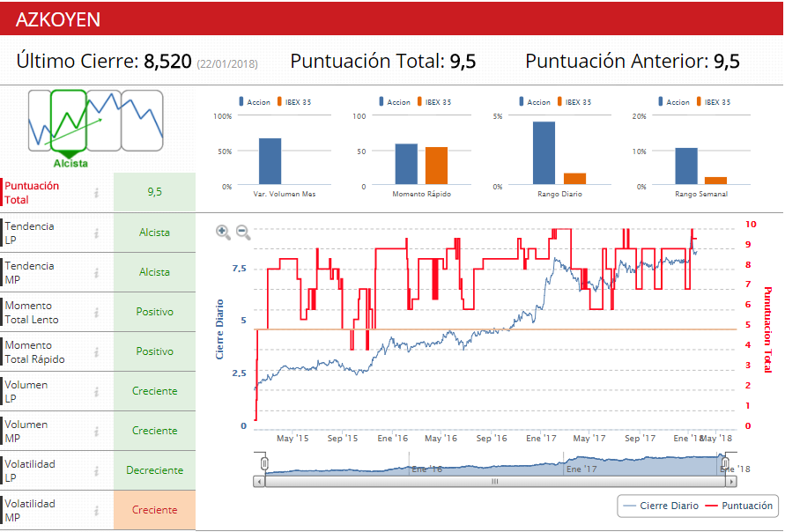Select Volumen LP value Creciente
Viewport: 785px width, 532px height.
(155, 391)
